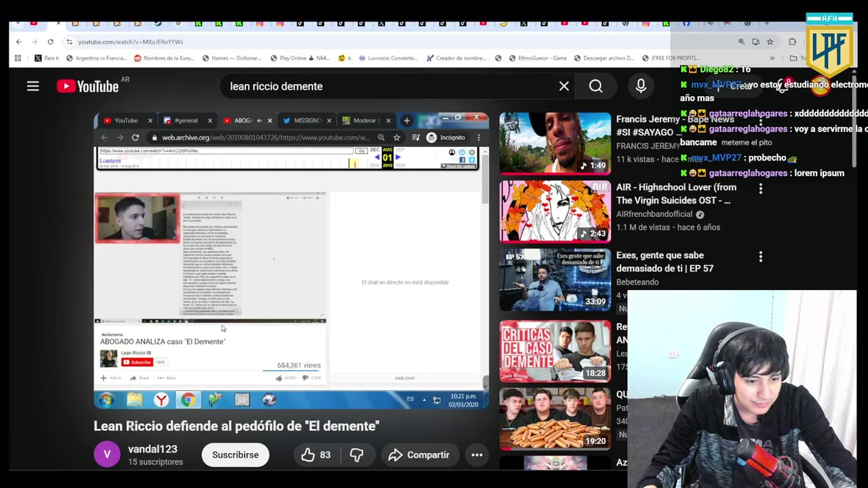This screenshot has height=488, width=868.
Task: Expand the hidden bookmarks overflow chevron
Action: (772, 58)
